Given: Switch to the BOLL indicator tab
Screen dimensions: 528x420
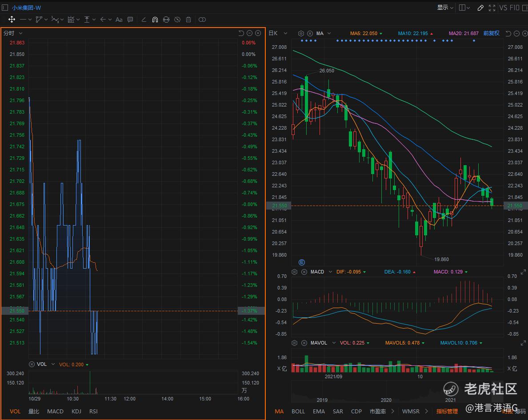Looking at the screenshot, I should pyautogui.click(x=298, y=411).
